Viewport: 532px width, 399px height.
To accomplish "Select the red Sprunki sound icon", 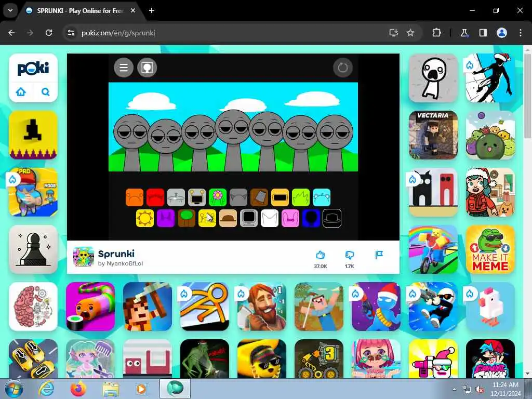I will pyautogui.click(x=155, y=197).
